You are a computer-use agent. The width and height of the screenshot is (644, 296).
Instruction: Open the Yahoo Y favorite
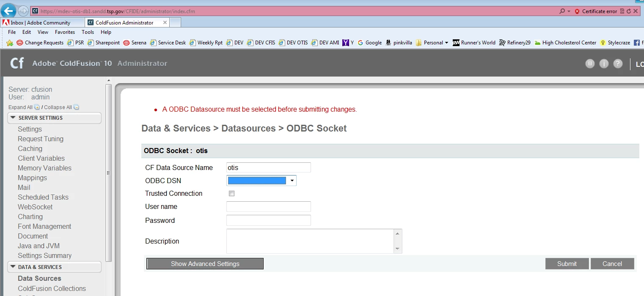(x=348, y=43)
